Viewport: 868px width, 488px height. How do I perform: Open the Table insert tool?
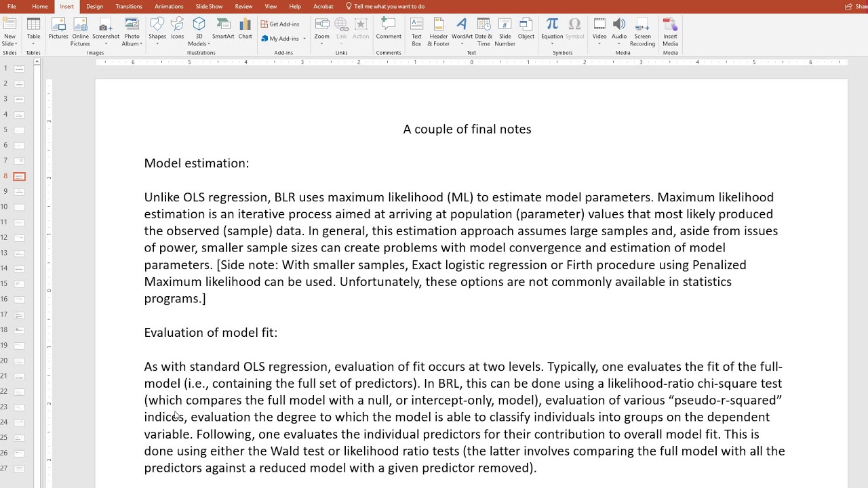pos(33,30)
